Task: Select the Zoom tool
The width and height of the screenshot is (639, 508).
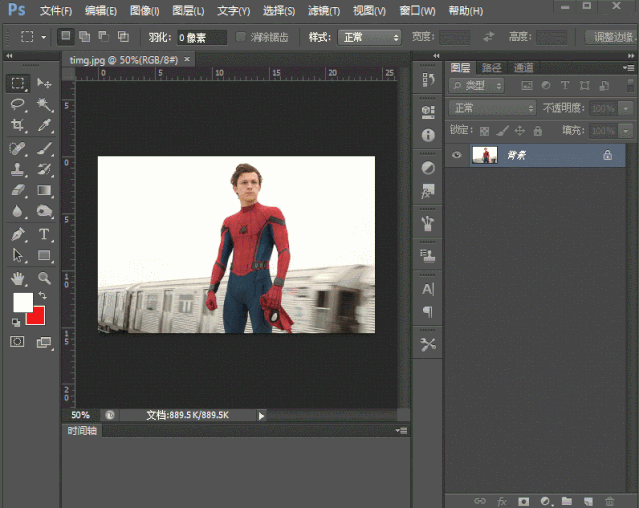Action: coord(44,279)
